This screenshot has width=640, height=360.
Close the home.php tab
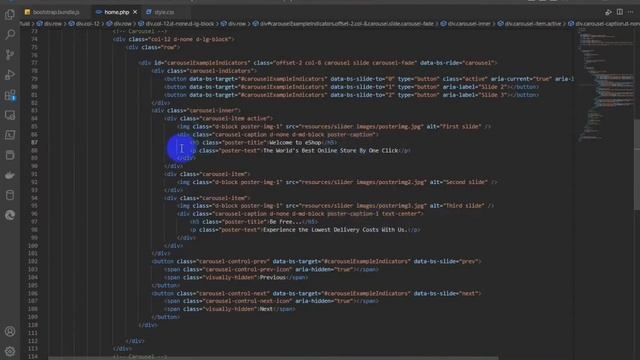click(135, 12)
